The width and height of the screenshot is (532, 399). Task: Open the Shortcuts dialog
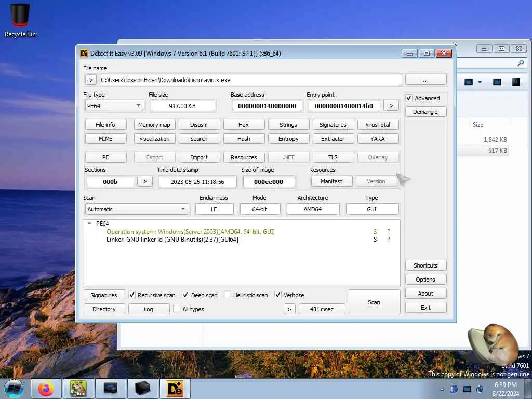click(425, 265)
